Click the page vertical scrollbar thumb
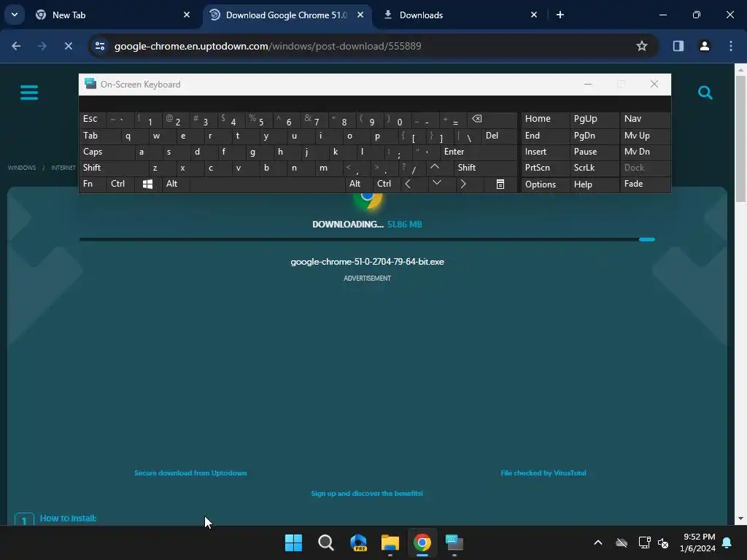Screen dimensions: 747x560 [x=740, y=138]
